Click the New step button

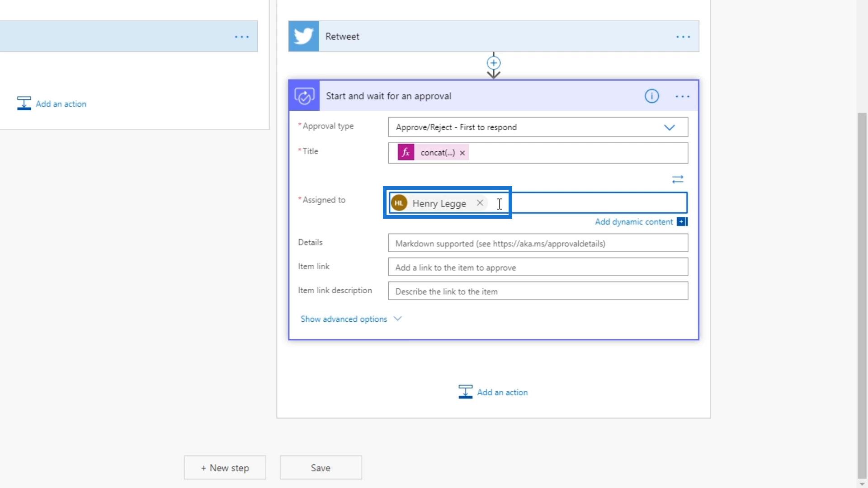point(225,468)
